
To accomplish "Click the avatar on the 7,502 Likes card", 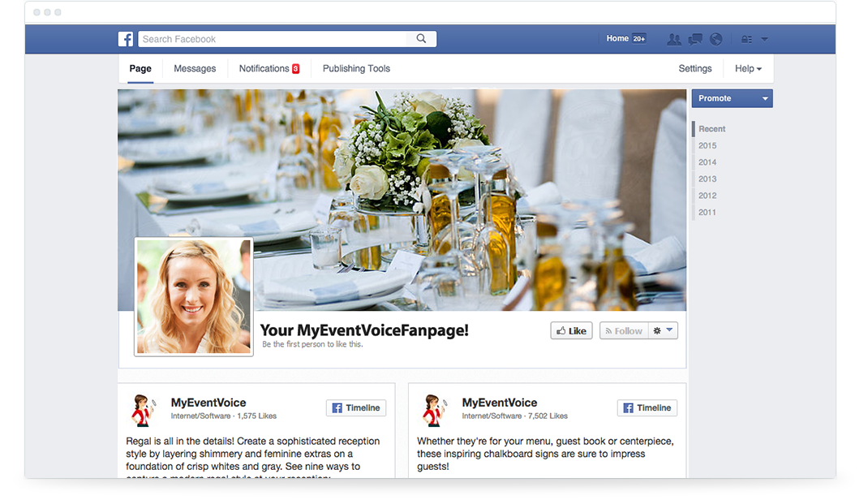I will pos(435,411).
